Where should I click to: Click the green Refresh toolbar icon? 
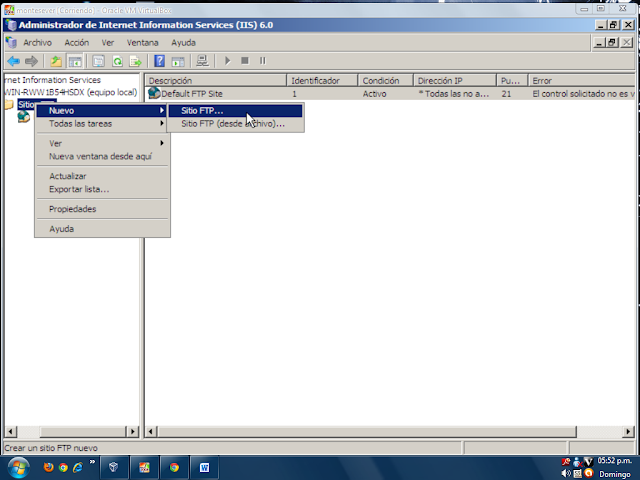[x=118, y=61]
